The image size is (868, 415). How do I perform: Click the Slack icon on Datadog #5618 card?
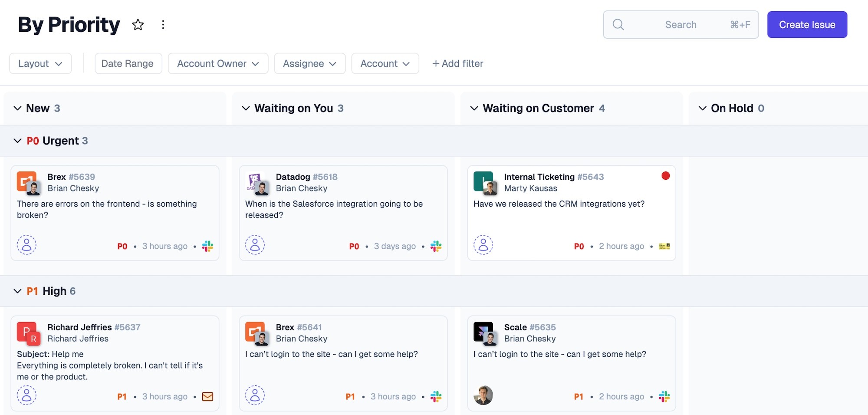pyautogui.click(x=436, y=246)
